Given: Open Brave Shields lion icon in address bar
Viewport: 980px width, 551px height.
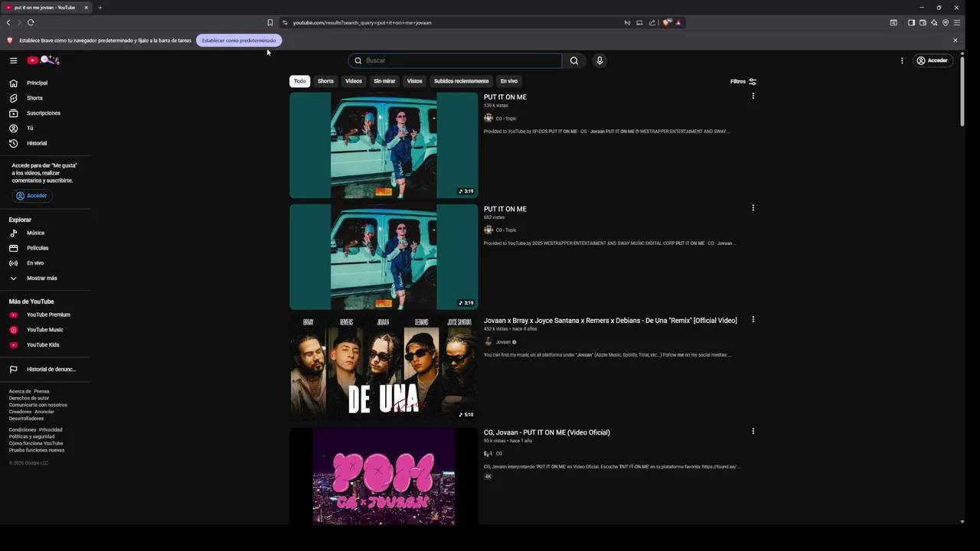Looking at the screenshot, I should tap(666, 22).
